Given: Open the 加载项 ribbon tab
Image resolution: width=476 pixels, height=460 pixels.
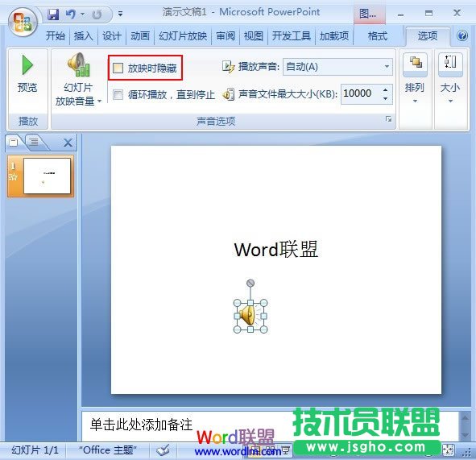Looking at the screenshot, I should pyautogui.click(x=334, y=36).
